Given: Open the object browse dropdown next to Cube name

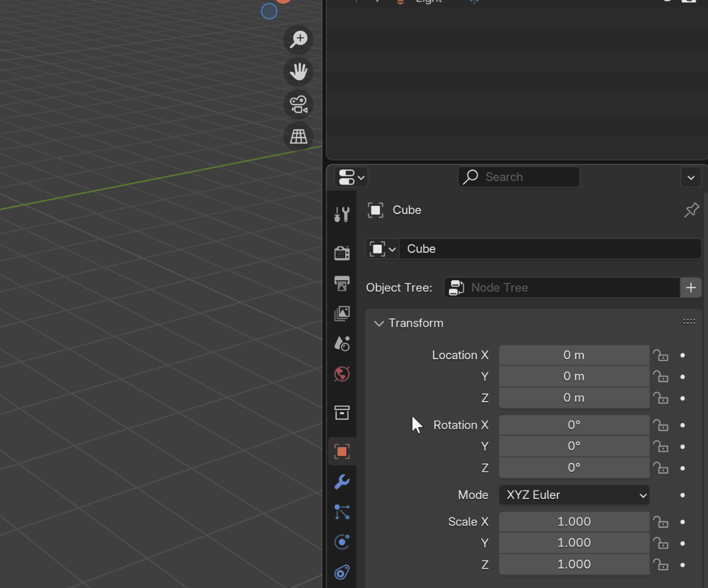Looking at the screenshot, I should click(x=382, y=249).
